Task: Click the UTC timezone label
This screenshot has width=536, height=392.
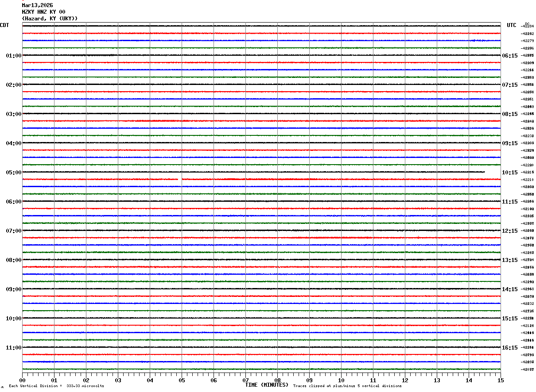Action: click(512, 25)
